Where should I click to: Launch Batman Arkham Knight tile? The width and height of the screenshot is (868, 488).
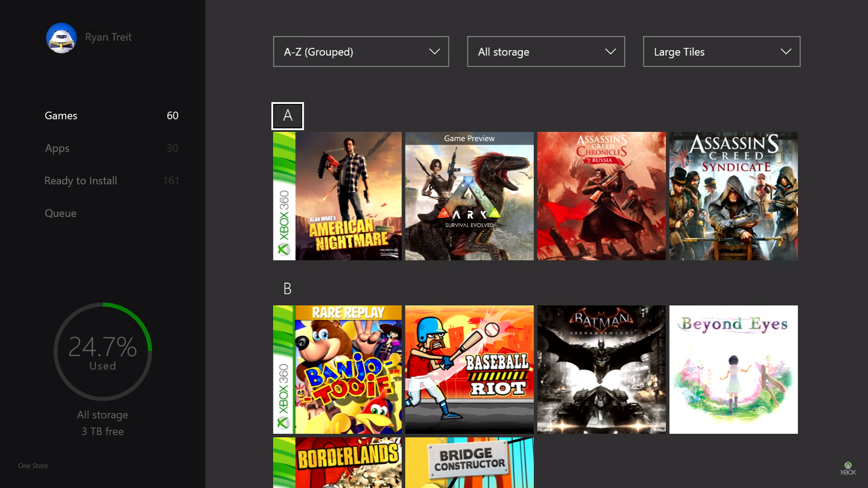pyautogui.click(x=601, y=369)
